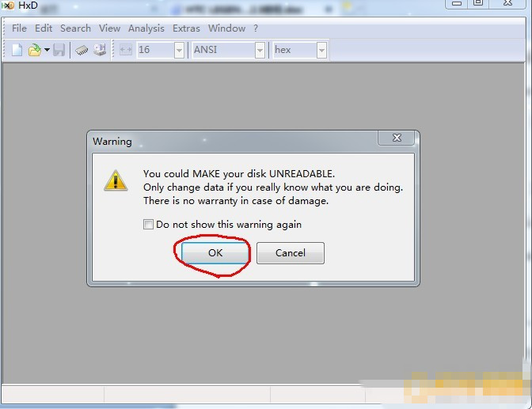Screen dimensions: 532x409
Task: Click the Warning dialog title text
Action: coord(112,142)
